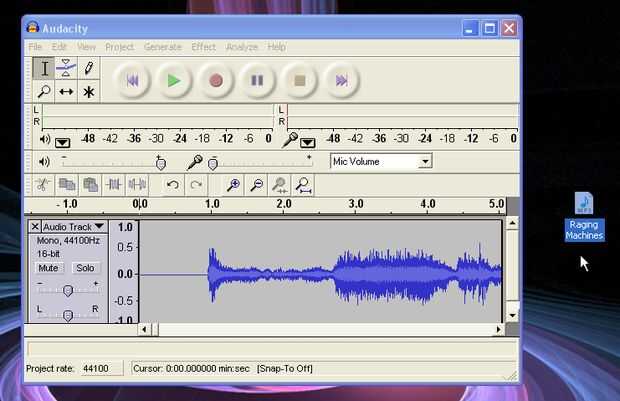Open the Generate menu
620x401 pixels.
coord(163,47)
